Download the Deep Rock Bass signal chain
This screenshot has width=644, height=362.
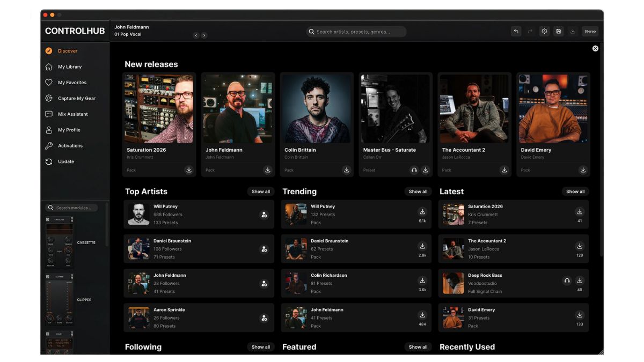(x=580, y=280)
